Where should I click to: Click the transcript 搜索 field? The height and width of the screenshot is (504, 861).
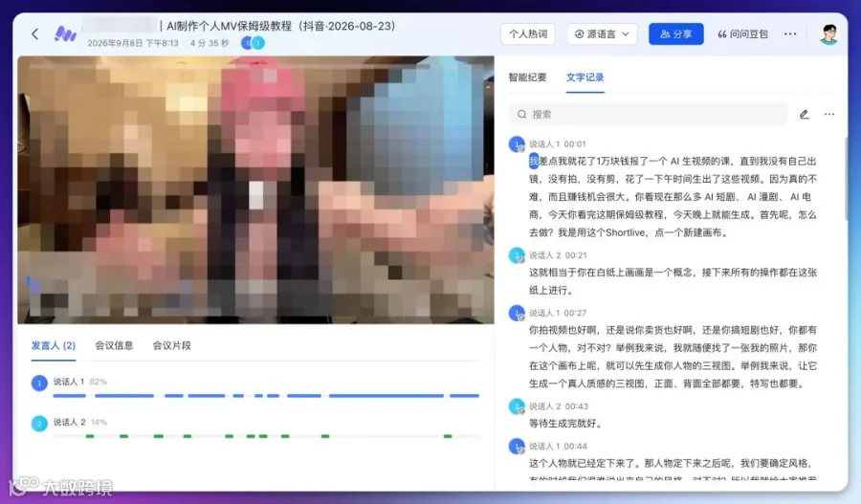point(648,114)
